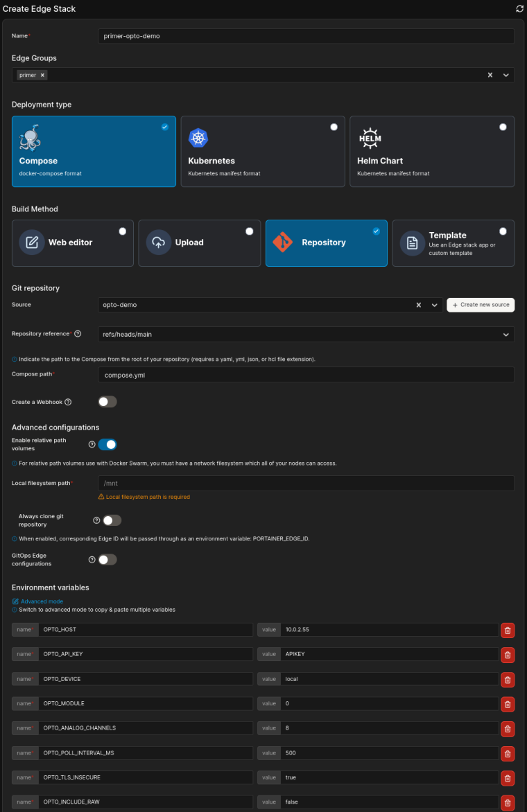Image resolution: width=527 pixels, height=812 pixels.
Task: Switch to Advanced mode for variables
Action: [x=37, y=601]
